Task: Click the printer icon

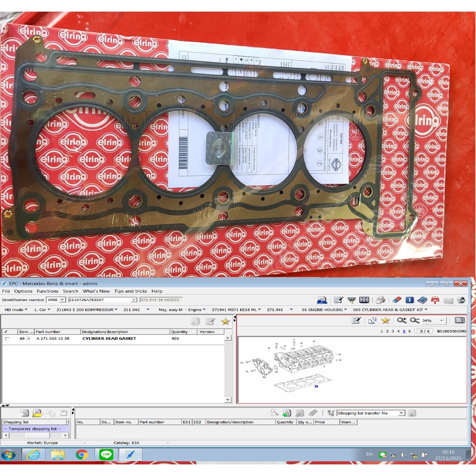Action: coord(380,300)
